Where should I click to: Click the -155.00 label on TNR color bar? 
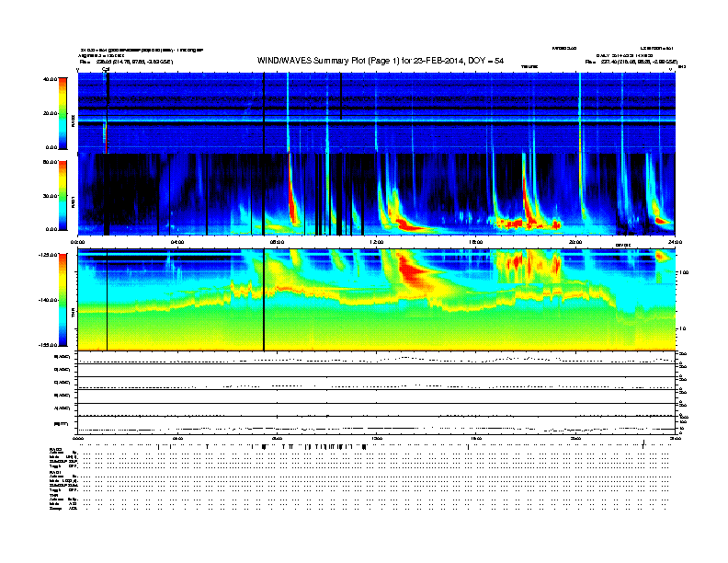[49, 345]
